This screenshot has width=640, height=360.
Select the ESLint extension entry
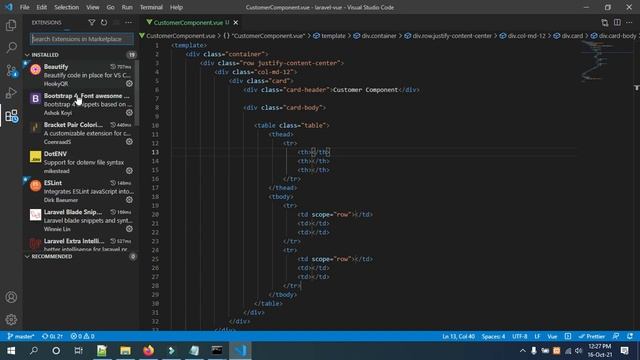tap(81, 191)
